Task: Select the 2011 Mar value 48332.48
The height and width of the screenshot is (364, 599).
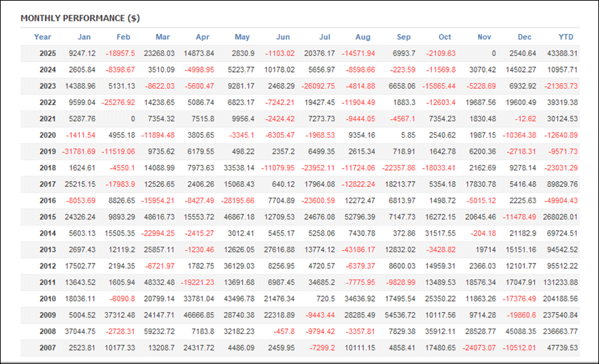Action: pos(158,281)
